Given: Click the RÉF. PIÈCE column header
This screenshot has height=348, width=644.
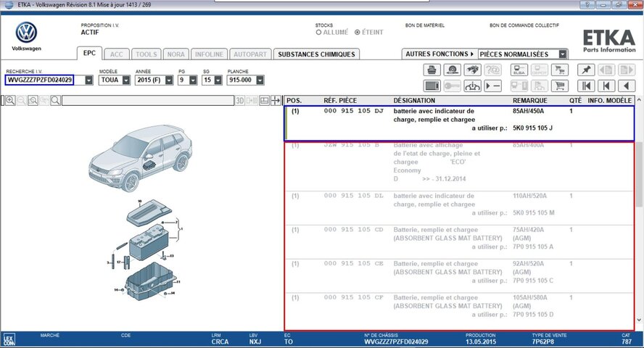Looking at the screenshot, I should click(340, 101).
